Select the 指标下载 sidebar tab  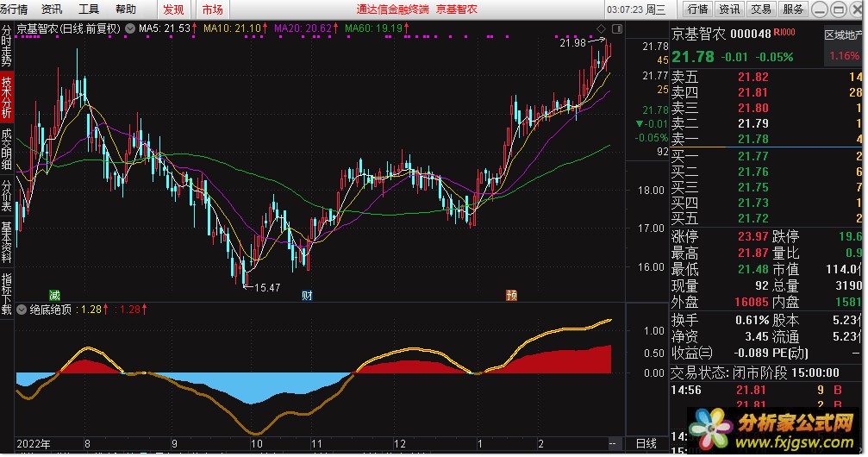(x=6, y=293)
